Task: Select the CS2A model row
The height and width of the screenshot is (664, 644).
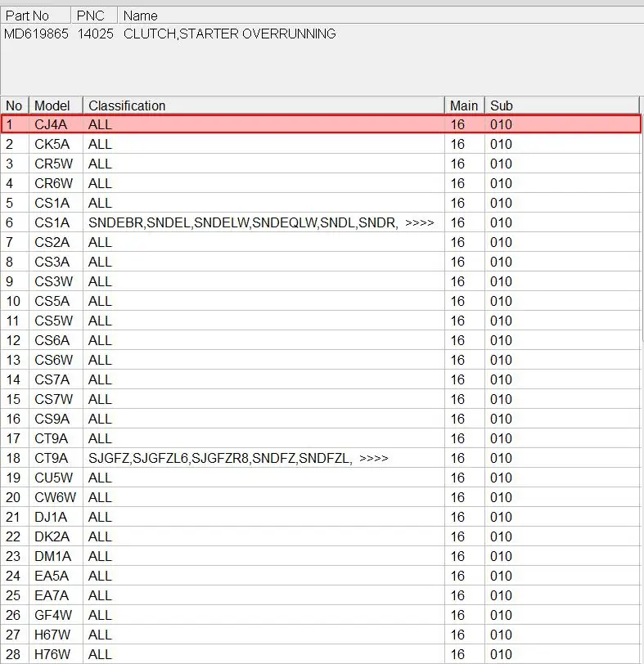Action: (x=321, y=242)
